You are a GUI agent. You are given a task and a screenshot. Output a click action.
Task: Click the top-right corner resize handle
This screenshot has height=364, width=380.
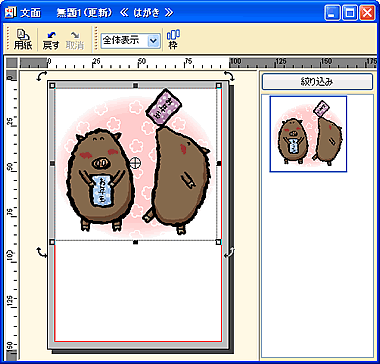pyautogui.click(x=219, y=86)
